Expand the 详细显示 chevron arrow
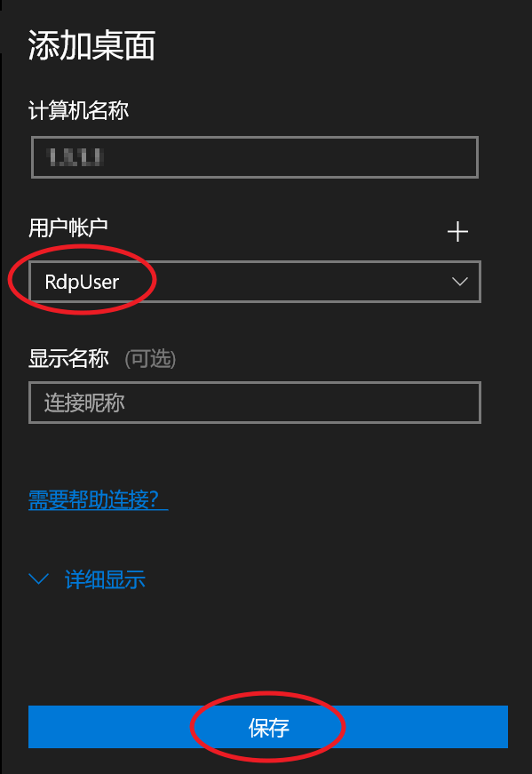 (x=38, y=579)
